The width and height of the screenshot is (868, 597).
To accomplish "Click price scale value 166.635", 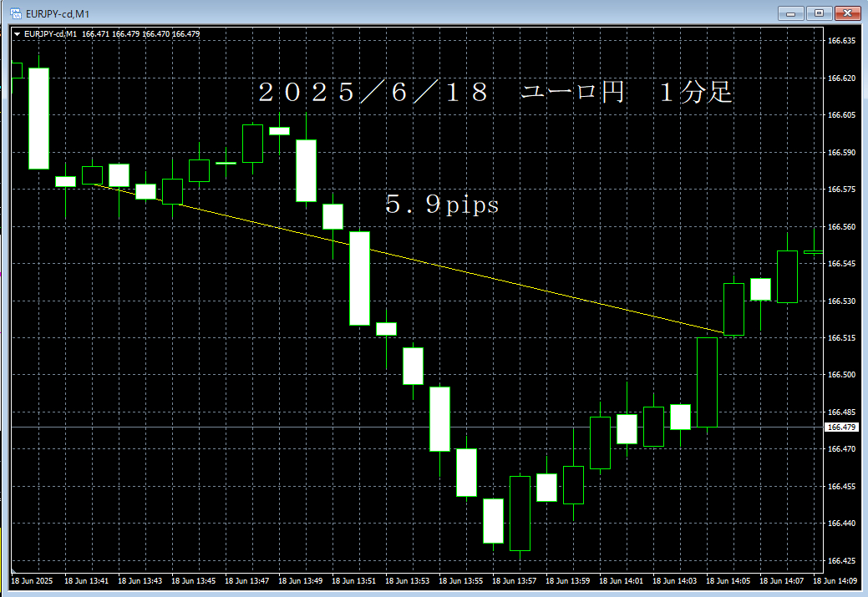I will click(841, 40).
